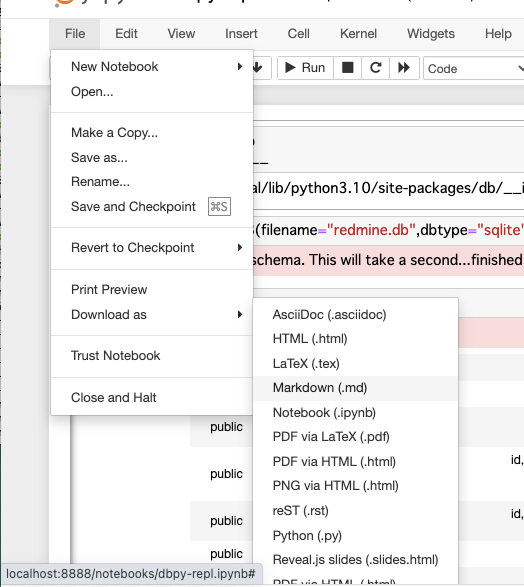Expand the Download as submenu

click(x=152, y=315)
